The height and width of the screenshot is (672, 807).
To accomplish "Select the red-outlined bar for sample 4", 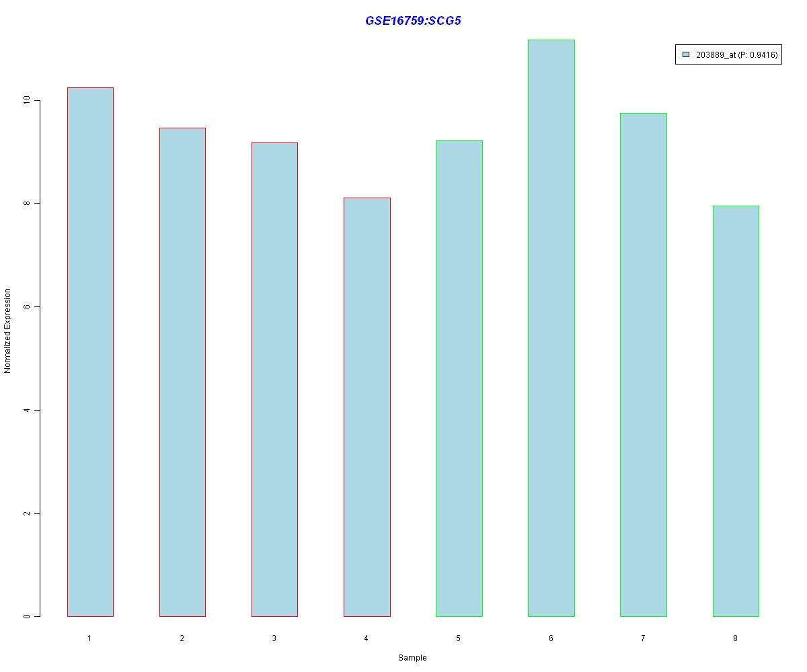I will point(367,407).
